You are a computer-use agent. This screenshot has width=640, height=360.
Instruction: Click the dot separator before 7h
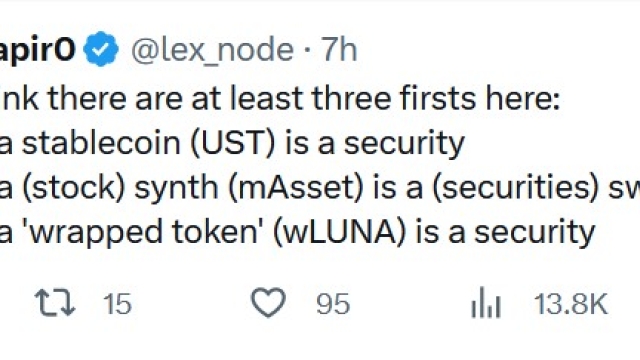[x=307, y=50]
